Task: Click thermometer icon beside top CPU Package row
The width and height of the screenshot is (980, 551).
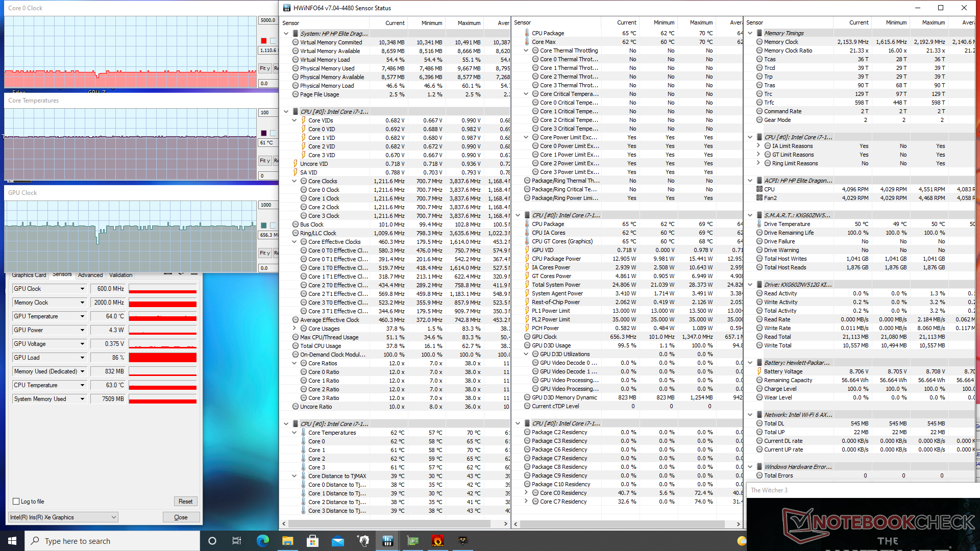Action: pos(527,33)
